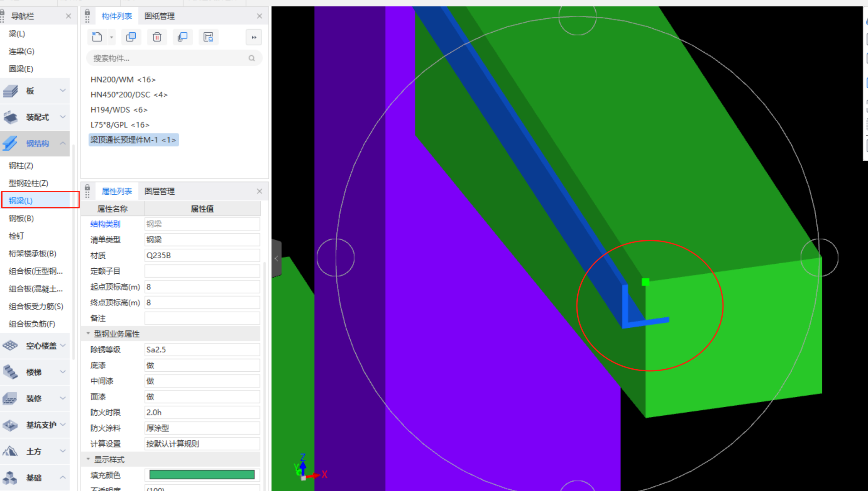This screenshot has width=868, height=491.
Task: Switch to the 图纸管理 tab
Action: 159,16
